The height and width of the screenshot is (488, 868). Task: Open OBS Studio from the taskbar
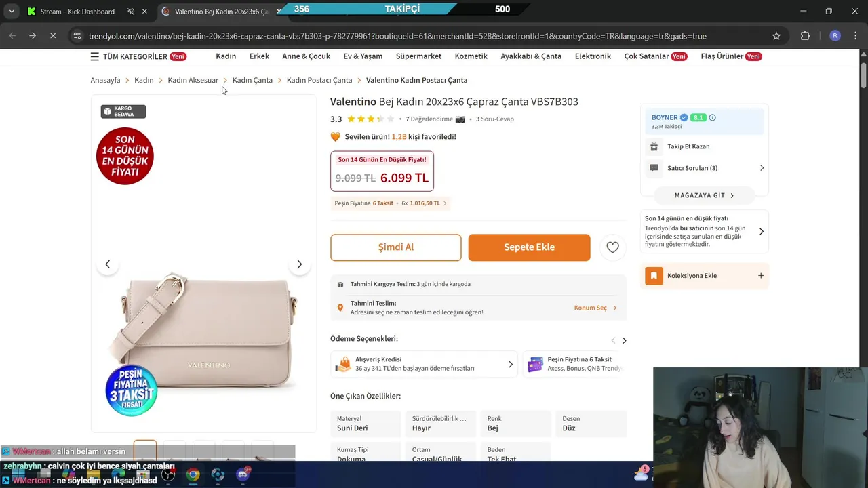coord(168,474)
